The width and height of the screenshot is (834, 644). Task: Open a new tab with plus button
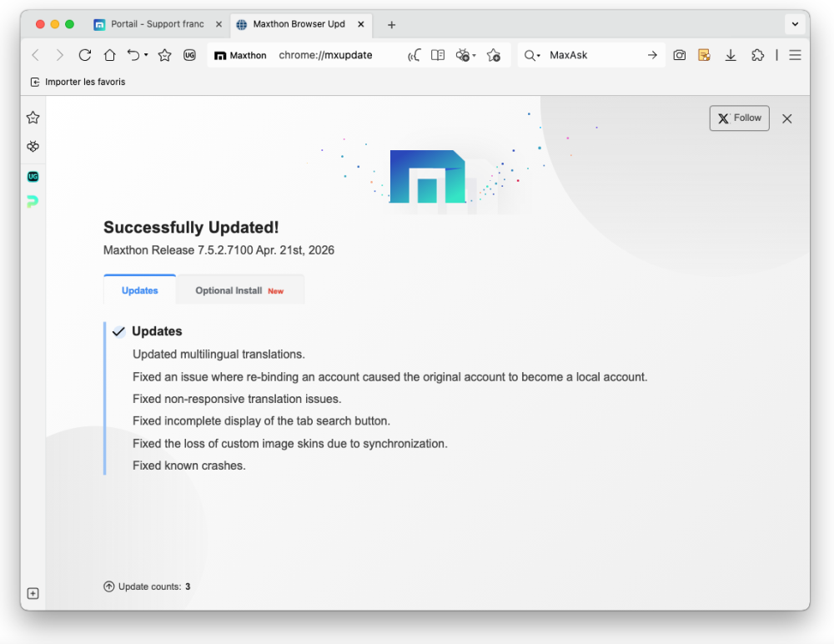point(391,24)
